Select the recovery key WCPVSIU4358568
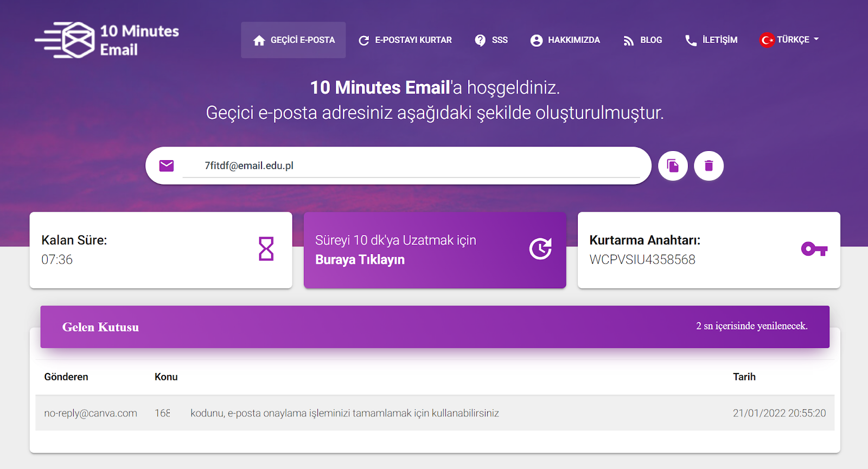 point(642,259)
